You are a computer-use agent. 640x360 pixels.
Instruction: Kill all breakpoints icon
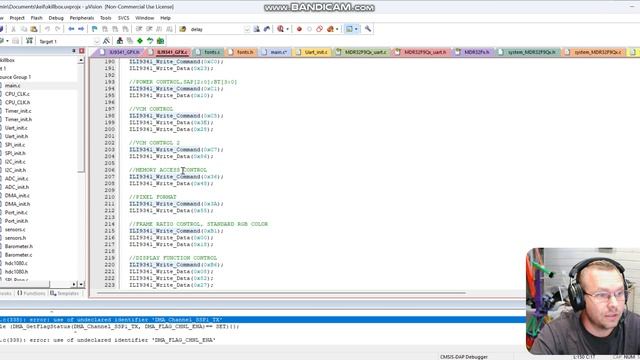(x=330, y=29)
